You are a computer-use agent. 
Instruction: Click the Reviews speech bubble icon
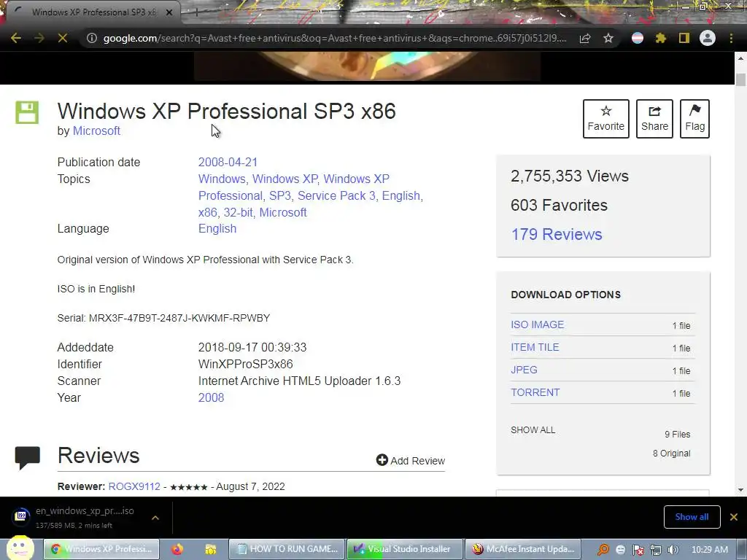coord(27,458)
